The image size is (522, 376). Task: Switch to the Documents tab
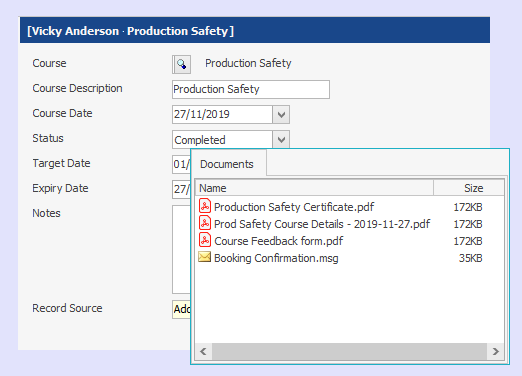coord(227,164)
